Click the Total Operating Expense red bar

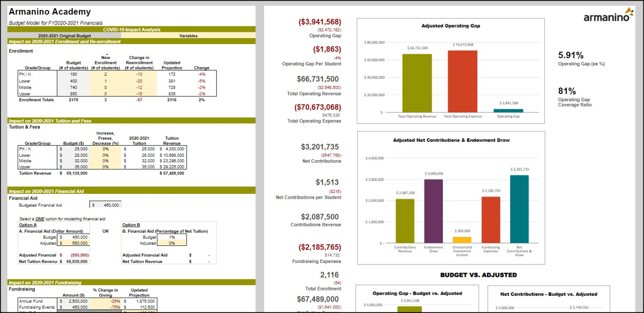coord(462,81)
